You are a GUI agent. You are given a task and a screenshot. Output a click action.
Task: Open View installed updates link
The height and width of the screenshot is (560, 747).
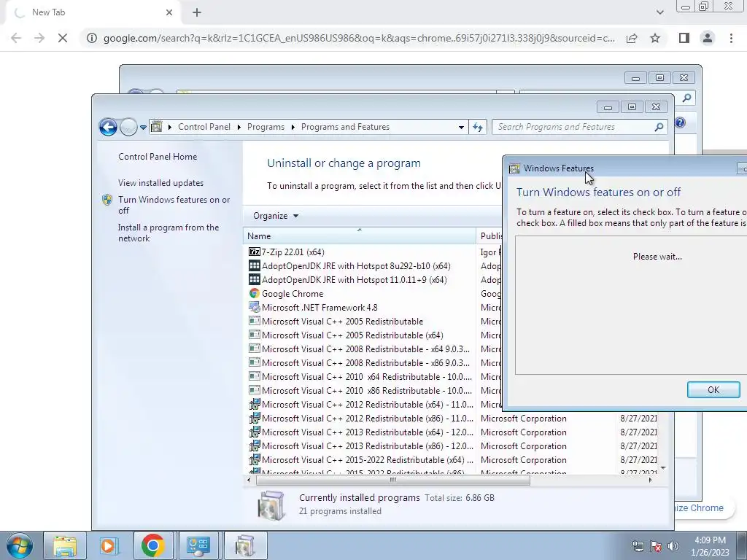point(161,183)
